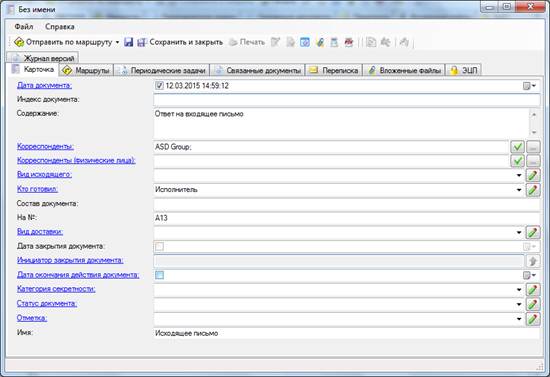This screenshot has height=377, width=550.
Task: Click the blue calendar icon in toolbar
Action: pyautogui.click(x=305, y=42)
